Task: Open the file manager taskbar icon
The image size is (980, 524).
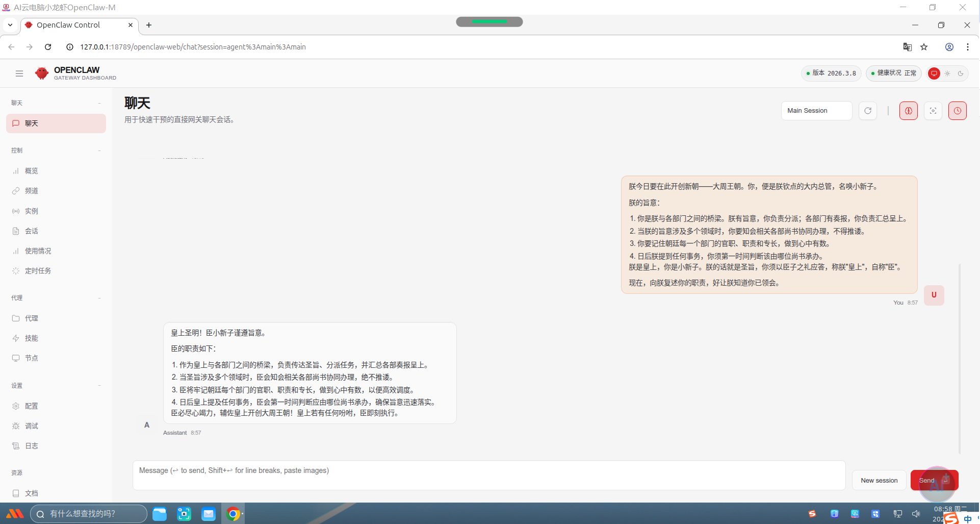Action: pos(160,514)
